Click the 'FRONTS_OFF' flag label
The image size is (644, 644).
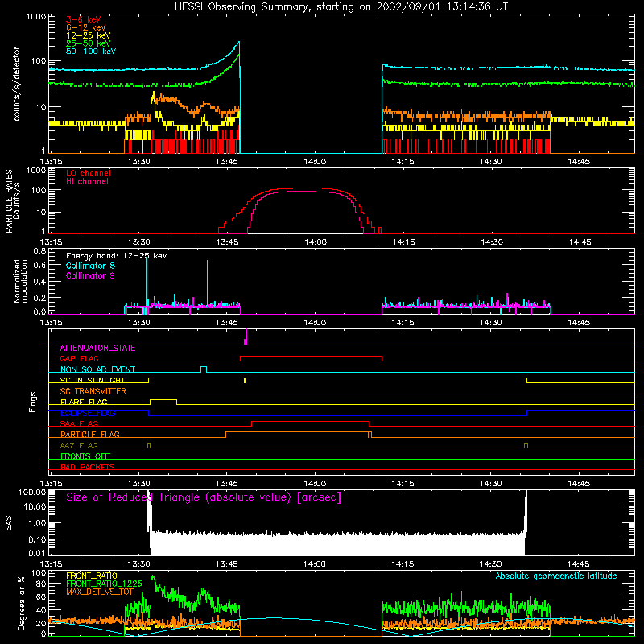pos(85,456)
